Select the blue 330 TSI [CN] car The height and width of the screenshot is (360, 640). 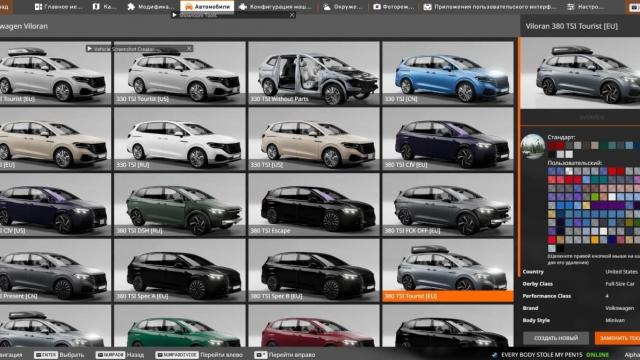click(448, 73)
